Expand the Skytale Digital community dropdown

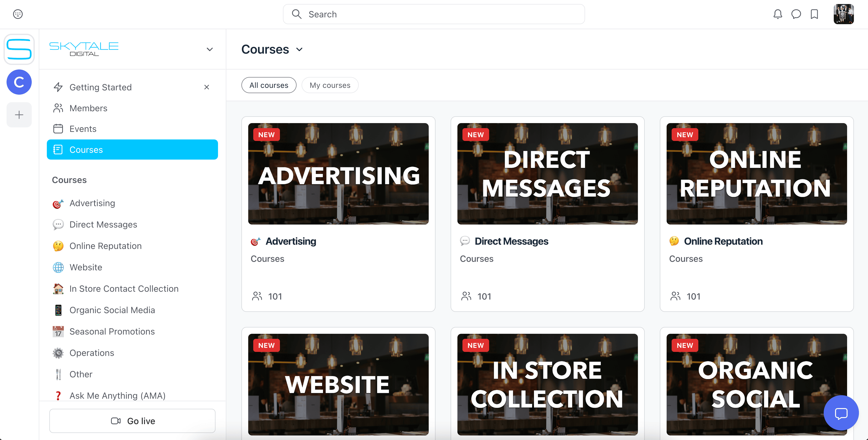(210, 50)
